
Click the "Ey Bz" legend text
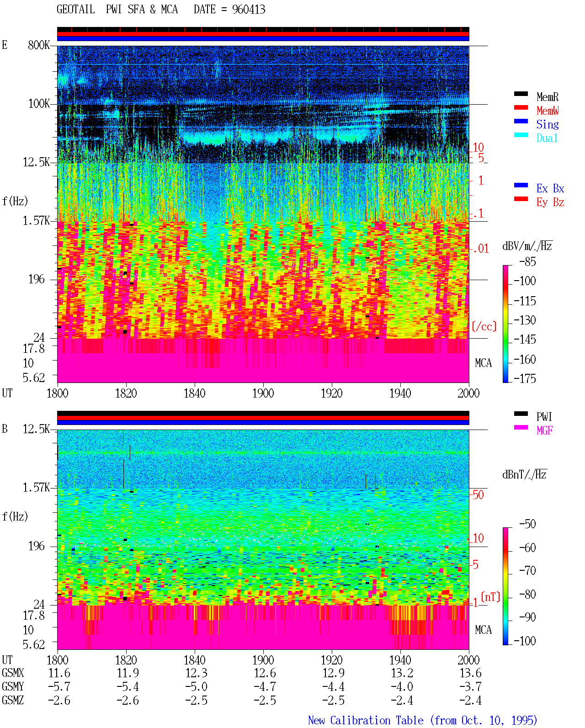coord(550,202)
